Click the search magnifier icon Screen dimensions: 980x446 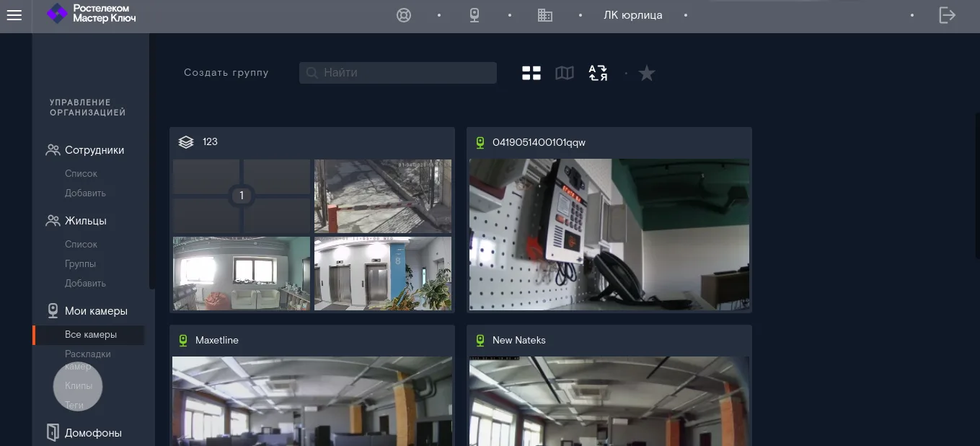pos(312,72)
